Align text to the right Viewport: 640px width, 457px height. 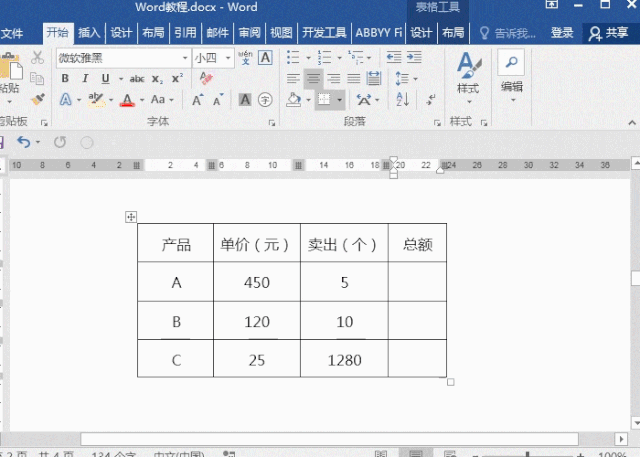pos(333,78)
